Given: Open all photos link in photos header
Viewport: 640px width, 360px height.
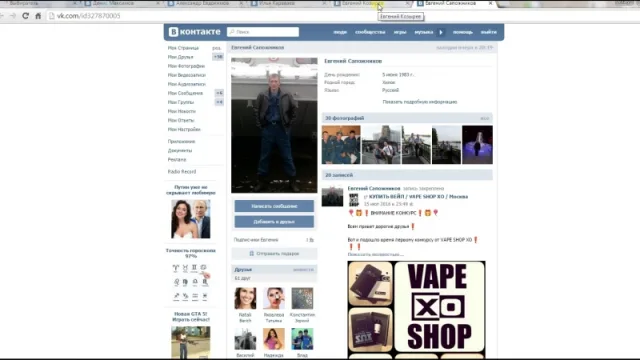Looking at the screenshot, I should (x=484, y=118).
